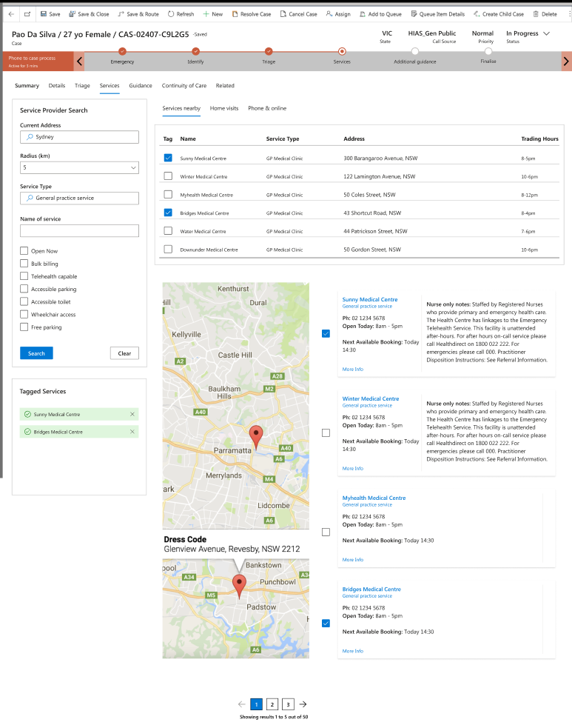Switch to Home visits tab

tap(224, 108)
